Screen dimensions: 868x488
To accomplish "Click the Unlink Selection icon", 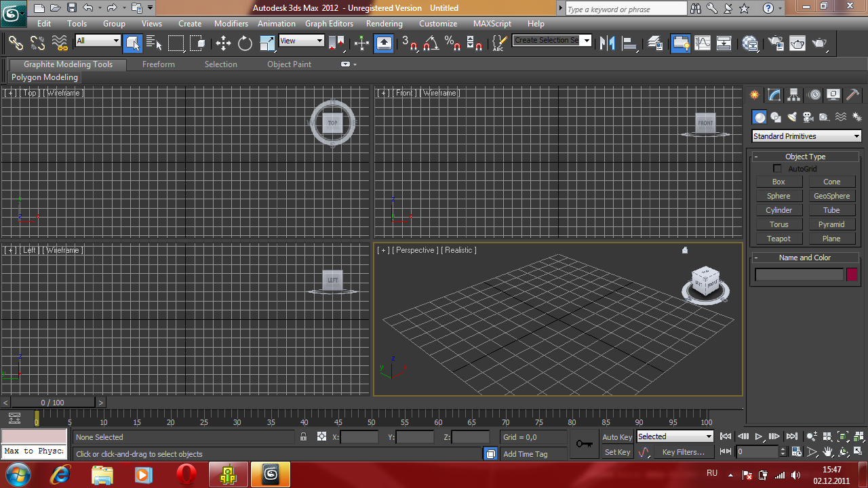I will coord(38,43).
